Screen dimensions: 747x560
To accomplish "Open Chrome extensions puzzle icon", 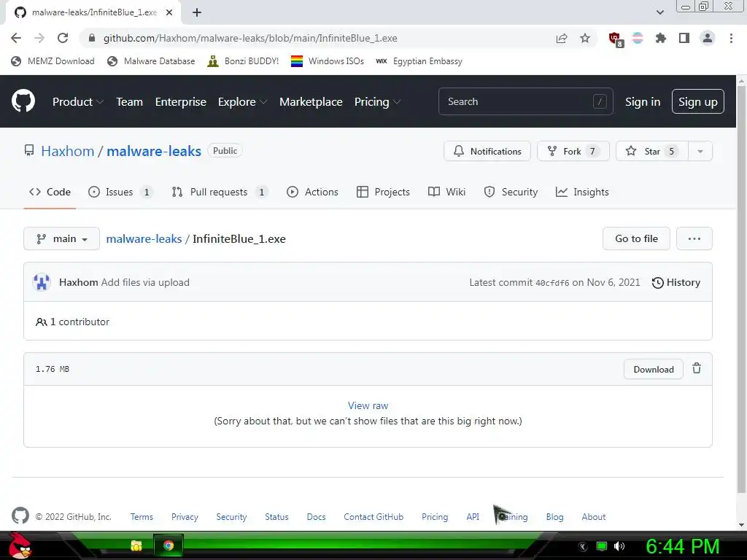I will (660, 38).
